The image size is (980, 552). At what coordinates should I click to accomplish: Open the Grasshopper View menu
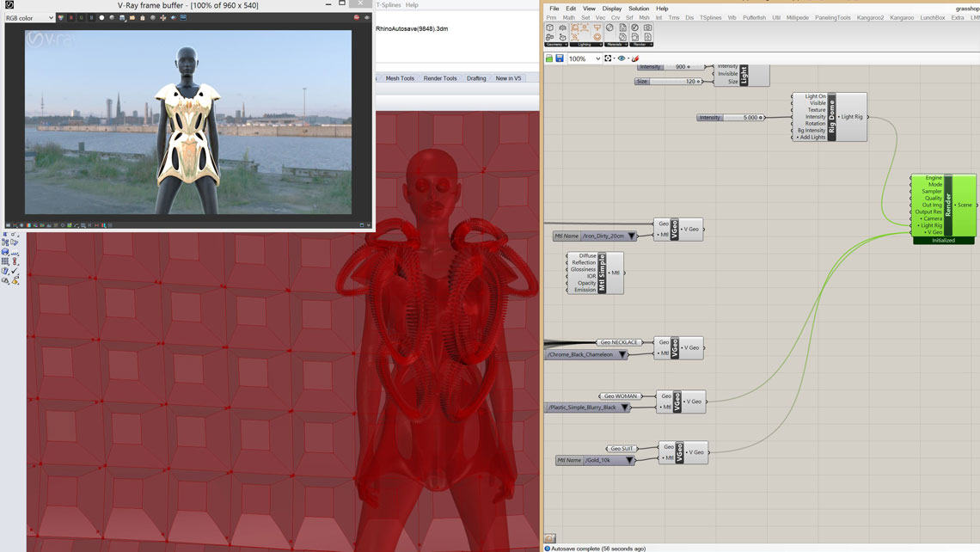pos(590,9)
